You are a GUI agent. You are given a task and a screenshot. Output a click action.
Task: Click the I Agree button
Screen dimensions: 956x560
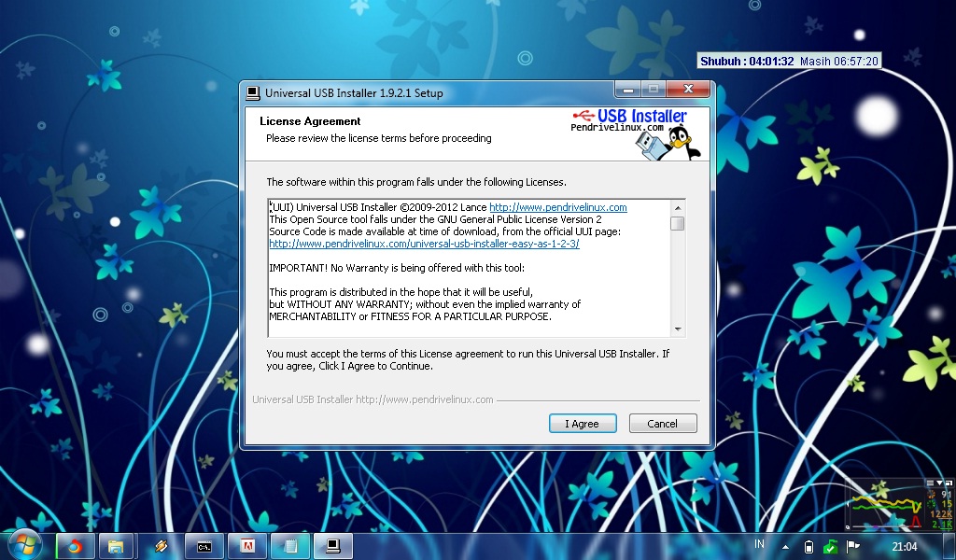point(583,423)
